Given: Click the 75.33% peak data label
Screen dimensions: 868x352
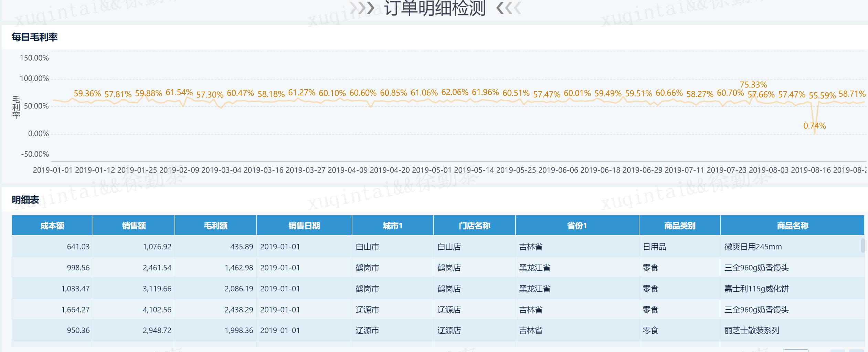Looking at the screenshot, I should coord(753,85).
